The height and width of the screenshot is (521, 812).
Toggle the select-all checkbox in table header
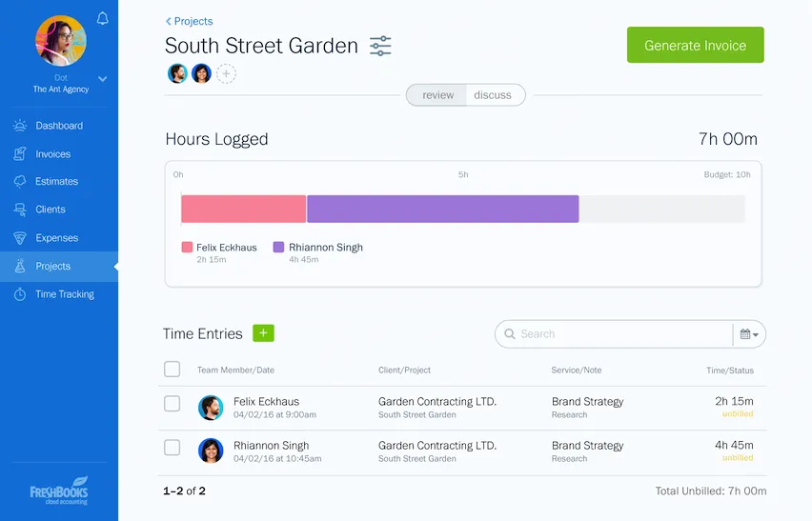coord(173,369)
